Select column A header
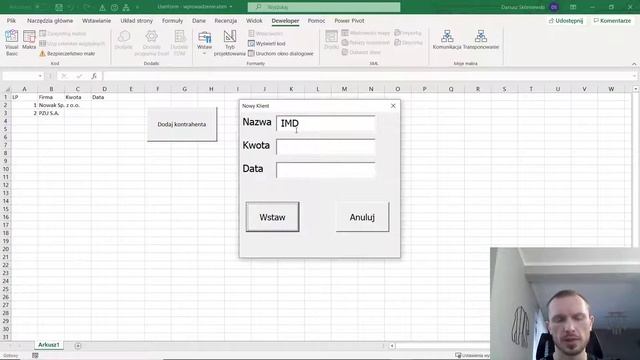Viewport: 640px width, 360px height. 24,89
